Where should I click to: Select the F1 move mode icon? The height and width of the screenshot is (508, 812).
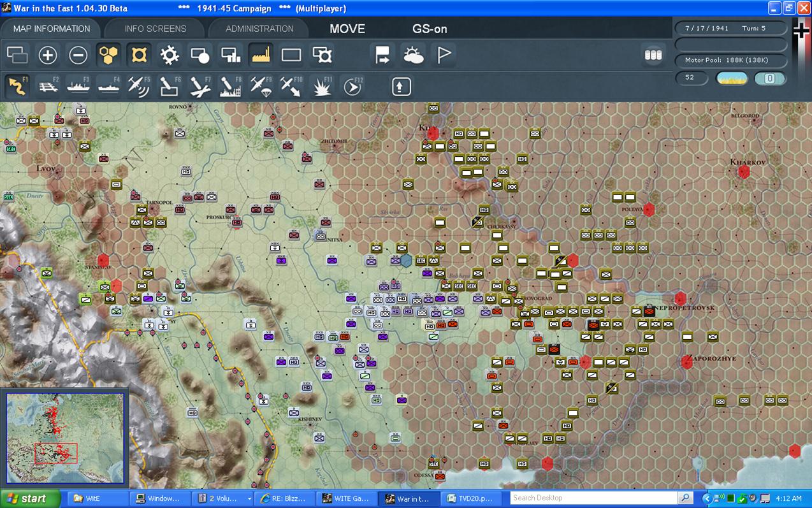[17, 85]
